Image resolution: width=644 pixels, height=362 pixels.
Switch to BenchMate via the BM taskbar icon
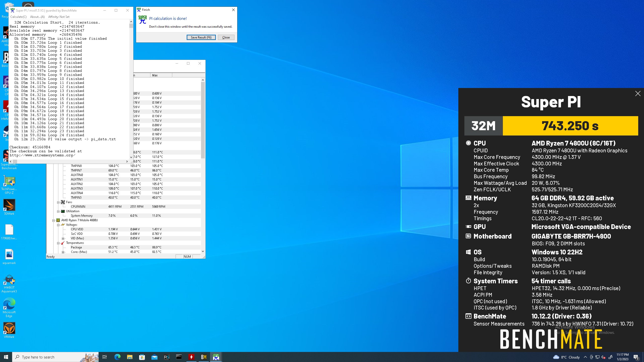[x=204, y=357]
